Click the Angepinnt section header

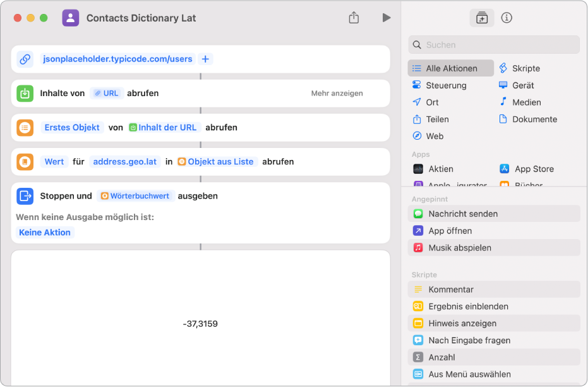click(x=429, y=199)
